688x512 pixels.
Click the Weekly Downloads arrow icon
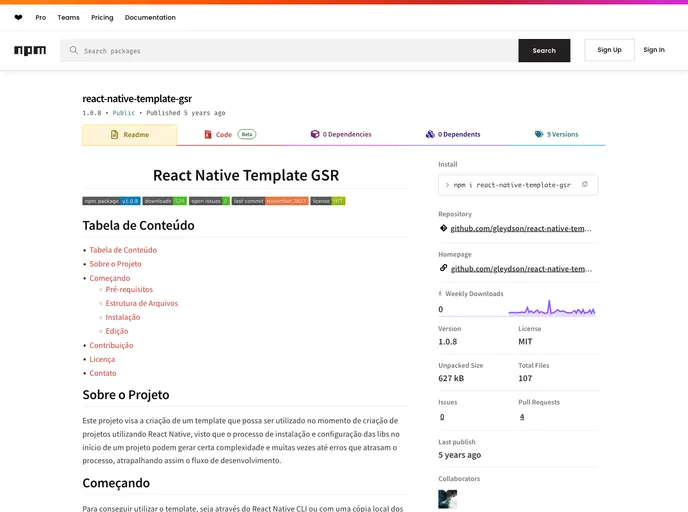(x=440, y=294)
